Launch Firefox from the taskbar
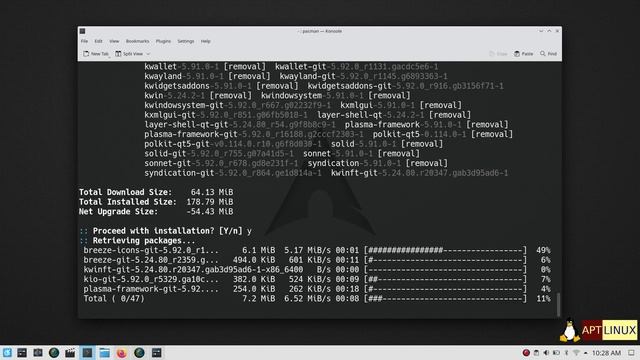Image resolution: width=640 pixels, height=360 pixels. point(122,353)
